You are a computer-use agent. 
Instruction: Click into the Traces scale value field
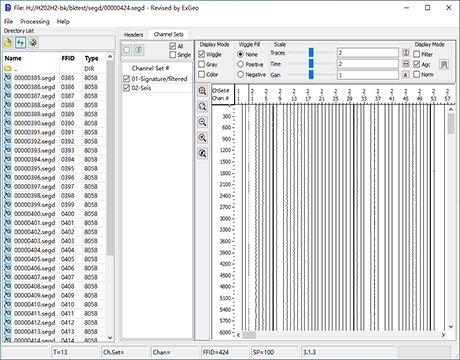point(368,53)
